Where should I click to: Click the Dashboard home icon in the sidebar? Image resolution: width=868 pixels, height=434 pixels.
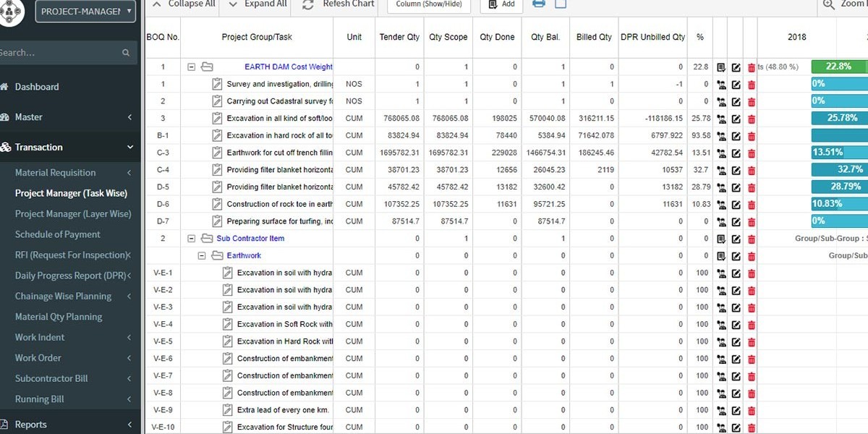click(4, 87)
